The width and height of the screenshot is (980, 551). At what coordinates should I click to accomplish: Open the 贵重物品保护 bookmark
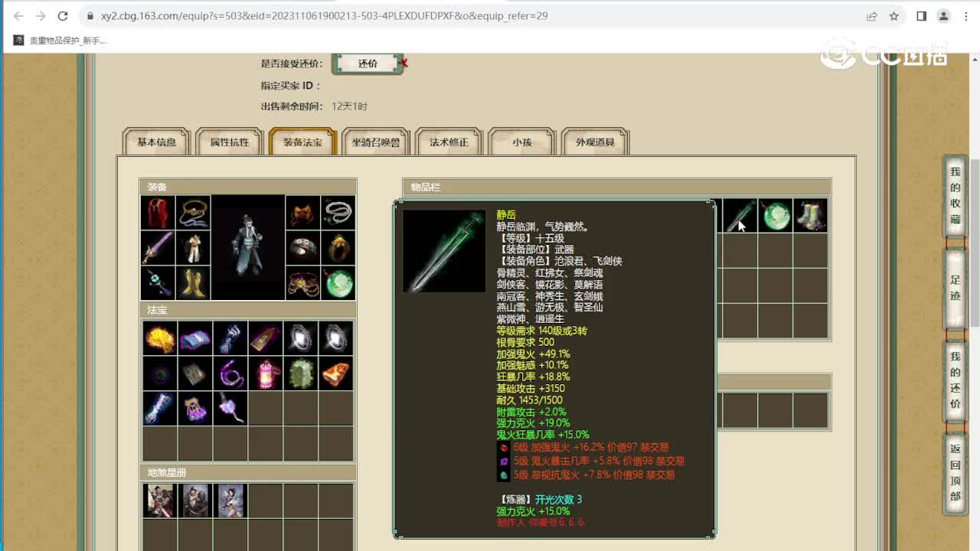(60, 41)
